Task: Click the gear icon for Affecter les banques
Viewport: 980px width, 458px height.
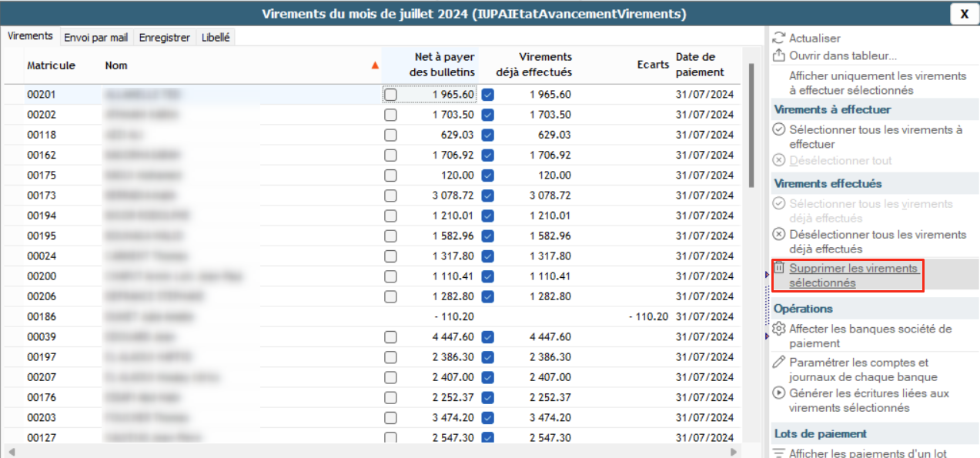Action: coord(778,329)
